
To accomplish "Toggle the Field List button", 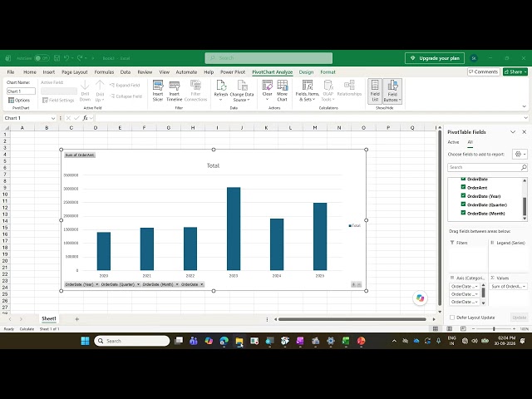I will (375, 91).
